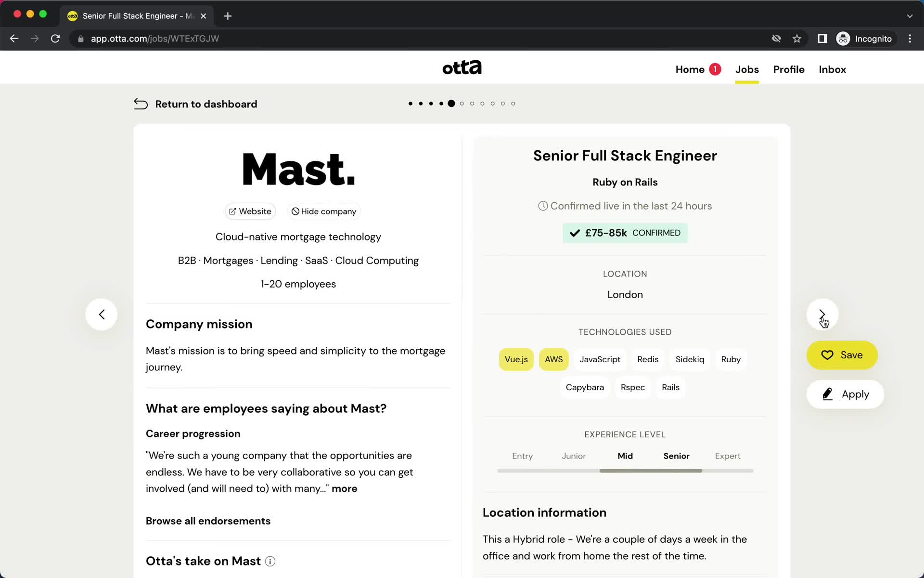The height and width of the screenshot is (578, 924).
Task: Select the Rails technology tag
Action: point(670,387)
